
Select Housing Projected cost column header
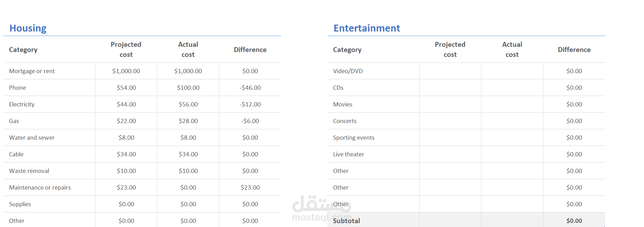click(x=126, y=50)
